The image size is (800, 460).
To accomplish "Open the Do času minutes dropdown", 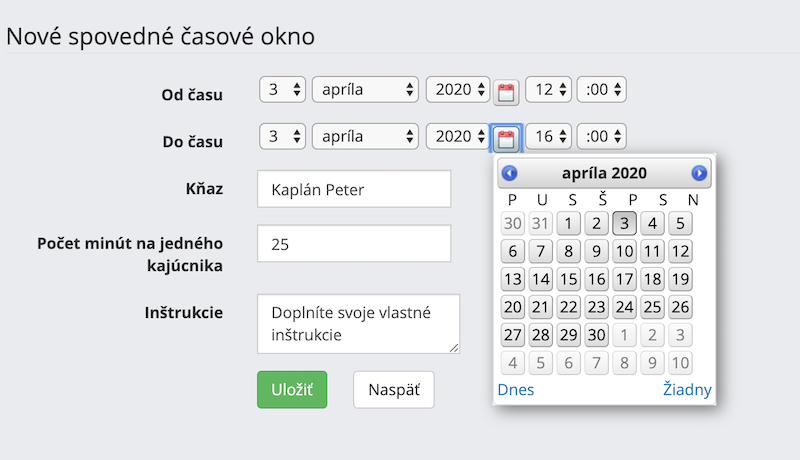I will (x=602, y=135).
